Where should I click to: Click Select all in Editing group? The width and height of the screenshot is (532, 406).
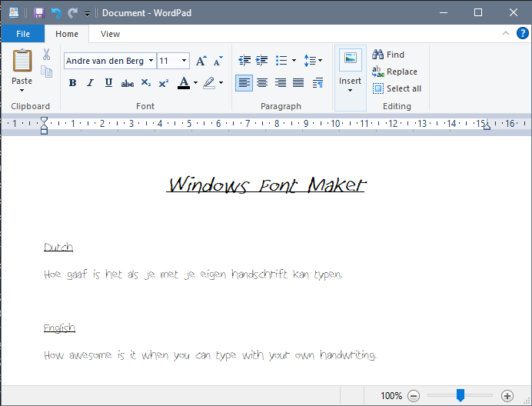[x=397, y=88]
